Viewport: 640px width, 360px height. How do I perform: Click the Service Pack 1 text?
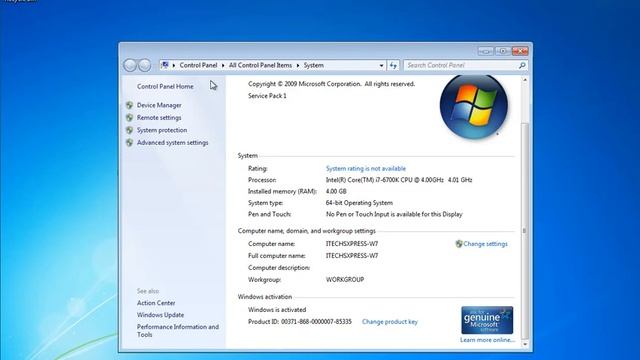tap(267, 96)
